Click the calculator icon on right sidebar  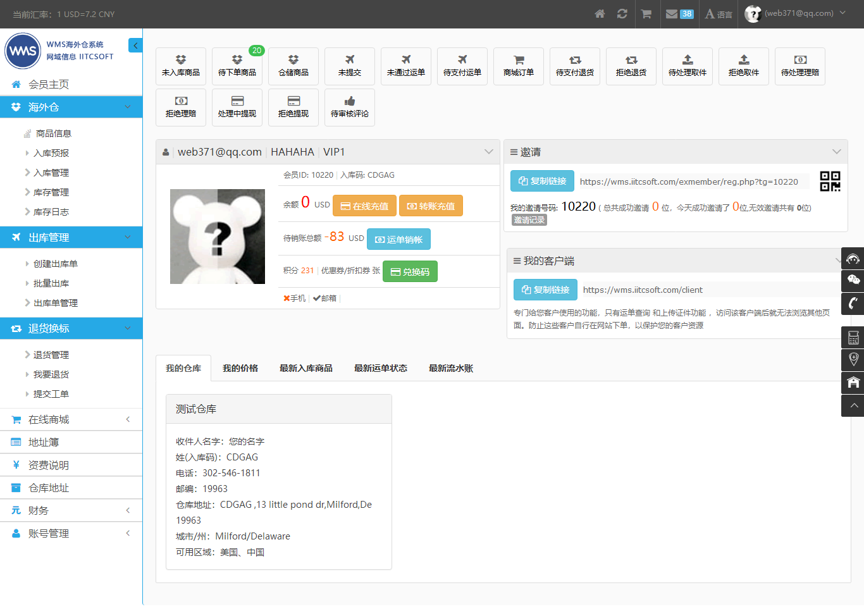coord(853,338)
